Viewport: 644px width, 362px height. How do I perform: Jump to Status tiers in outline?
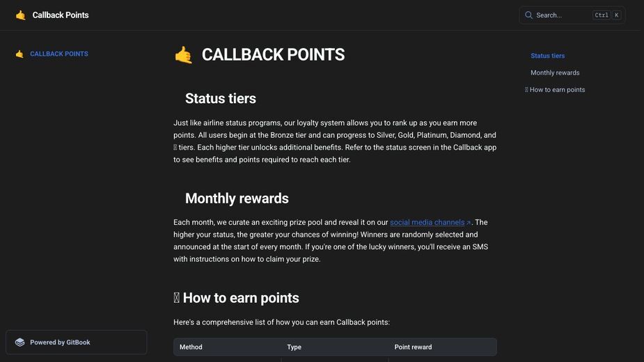(547, 56)
